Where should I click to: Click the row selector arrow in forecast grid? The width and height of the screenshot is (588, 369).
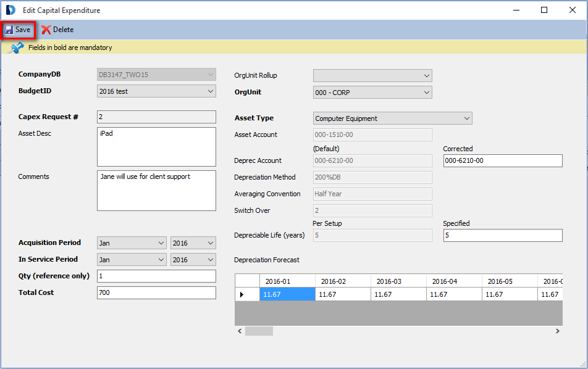pyautogui.click(x=247, y=294)
